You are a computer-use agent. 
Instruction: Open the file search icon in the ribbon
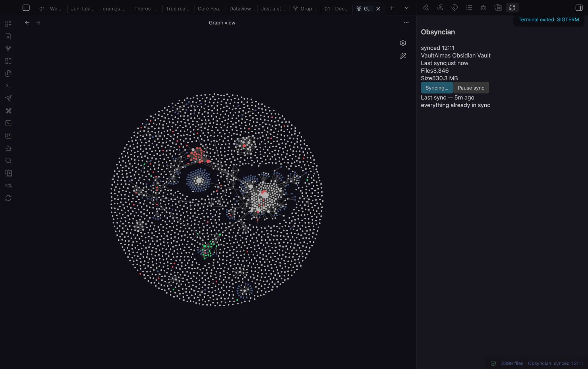coord(8,36)
